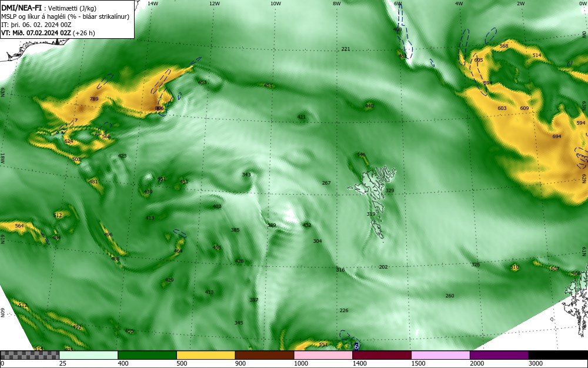The width and height of the screenshot is (588, 368).
Task: Click the '10W' longitude label
Action: tap(276, 4)
